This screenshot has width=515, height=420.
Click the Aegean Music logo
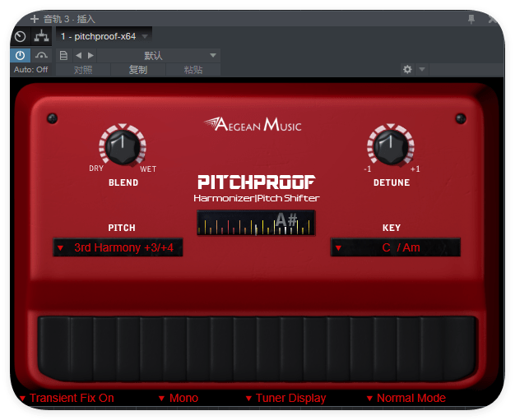pos(253,125)
